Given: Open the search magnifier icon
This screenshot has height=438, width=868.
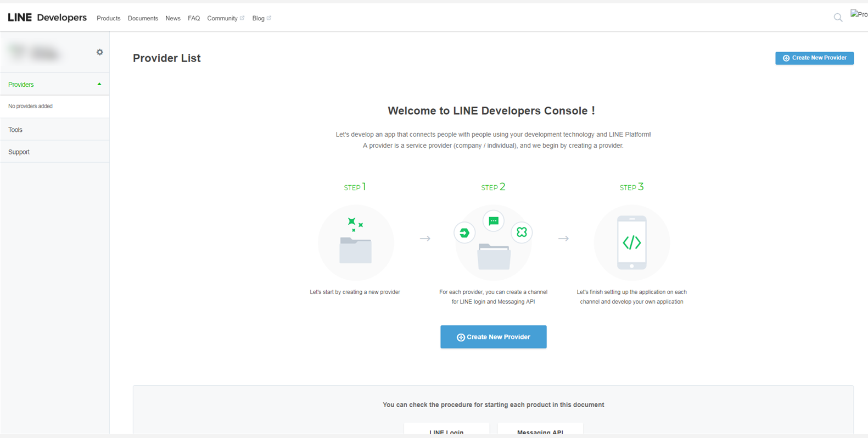Looking at the screenshot, I should [838, 18].
